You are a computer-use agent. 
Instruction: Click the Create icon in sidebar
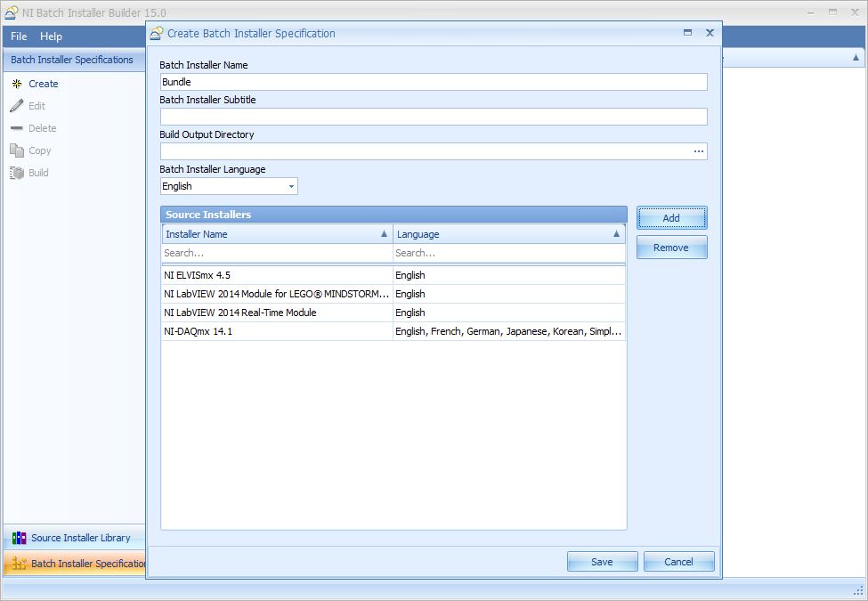(17, 84)
